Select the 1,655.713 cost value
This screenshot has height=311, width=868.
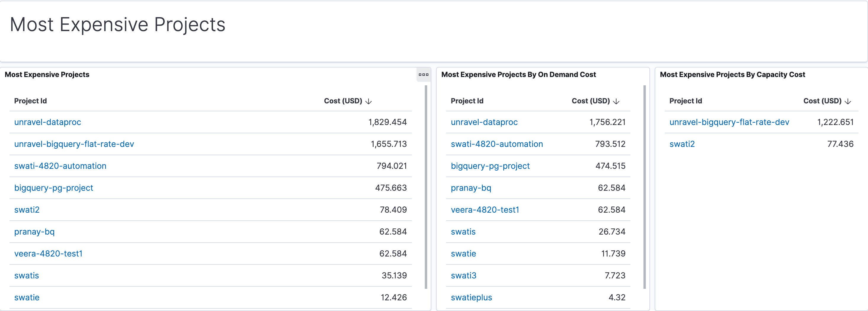(389, 144)
